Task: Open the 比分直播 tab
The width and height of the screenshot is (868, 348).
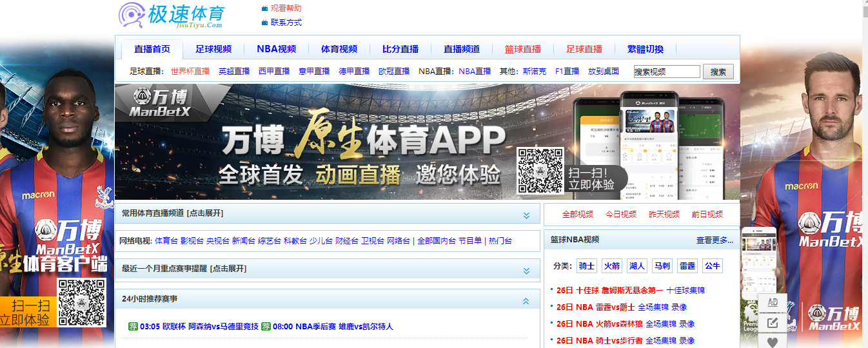Action: tap(400, 49)
